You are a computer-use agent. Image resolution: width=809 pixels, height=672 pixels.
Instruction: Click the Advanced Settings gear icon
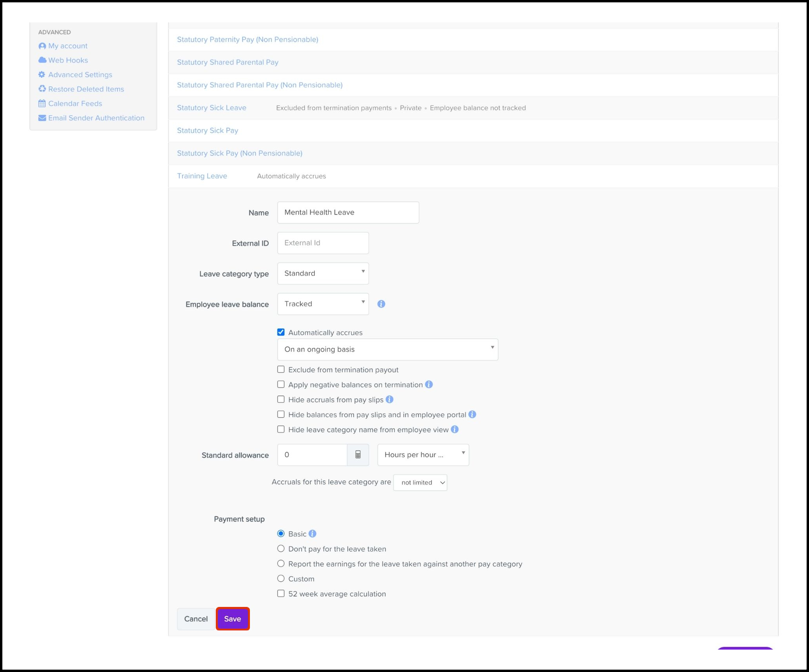point(42,74)
